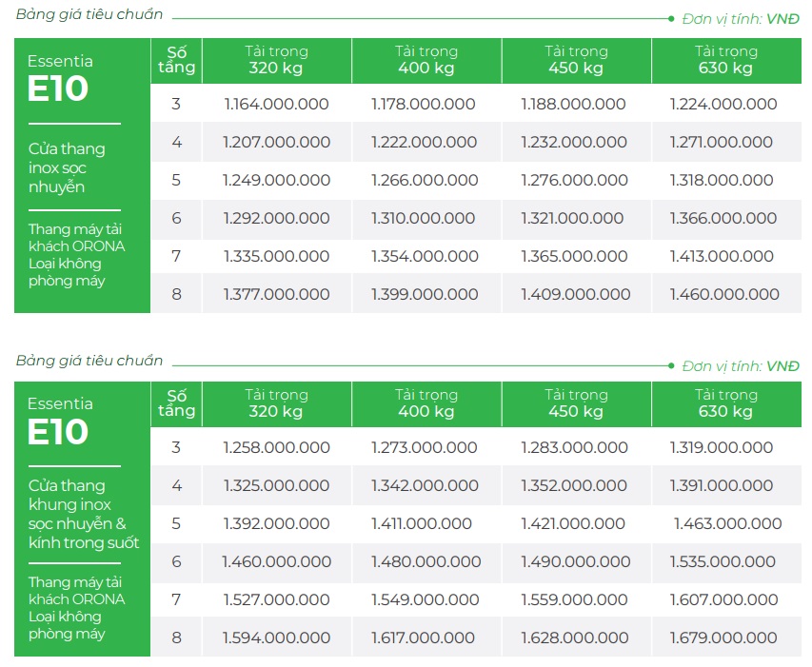
Task: Select the 1.224.000.000 price cell
Action: (x=725, y=105)
